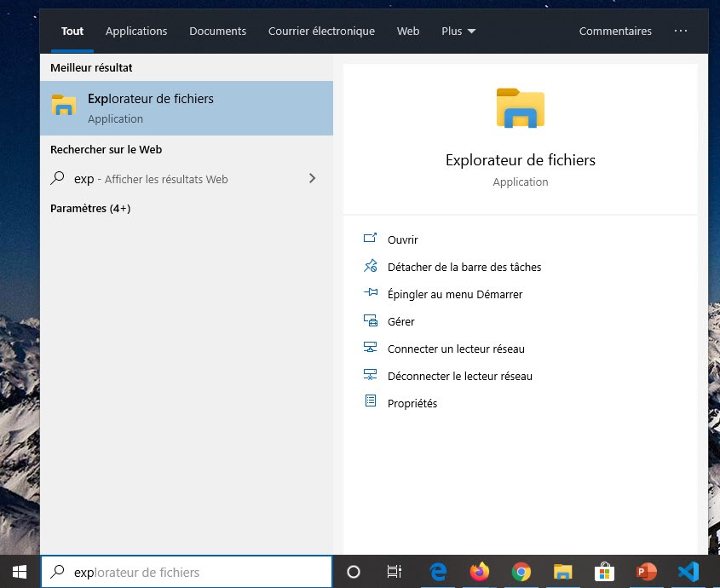Image resolution: width=720 pixels, height=588 pixels.
Task: Expand the exp web result chevron
Action: (x=312, y=178)
